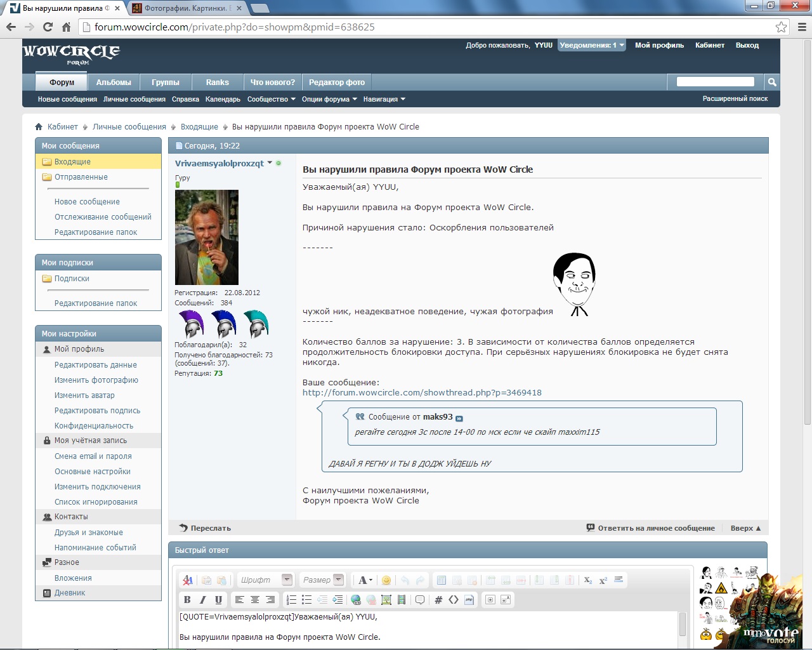
Task: Apply subscript formatting in editor toolbar
Action: click(588, 580)
